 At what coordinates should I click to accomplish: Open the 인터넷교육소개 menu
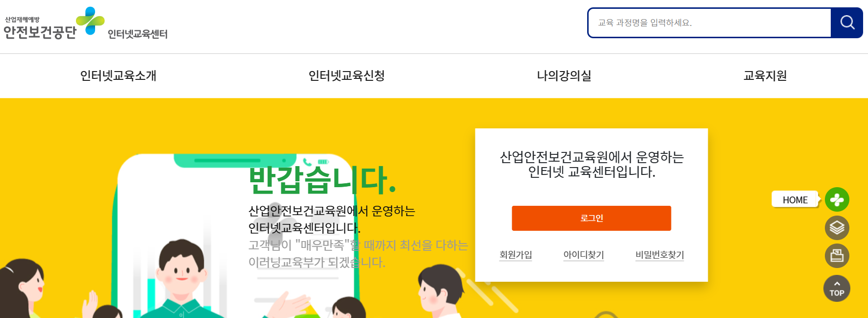(x=118, y=75)
